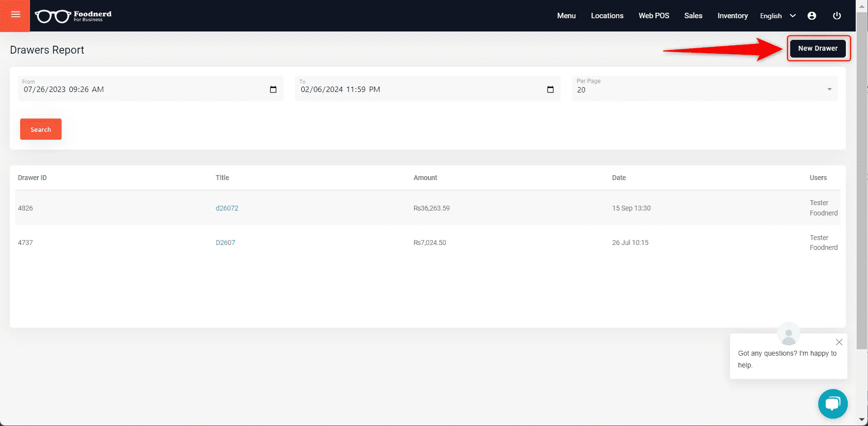Click the Amount column header
The image size is (868, 426).
[x=425, y=178]
